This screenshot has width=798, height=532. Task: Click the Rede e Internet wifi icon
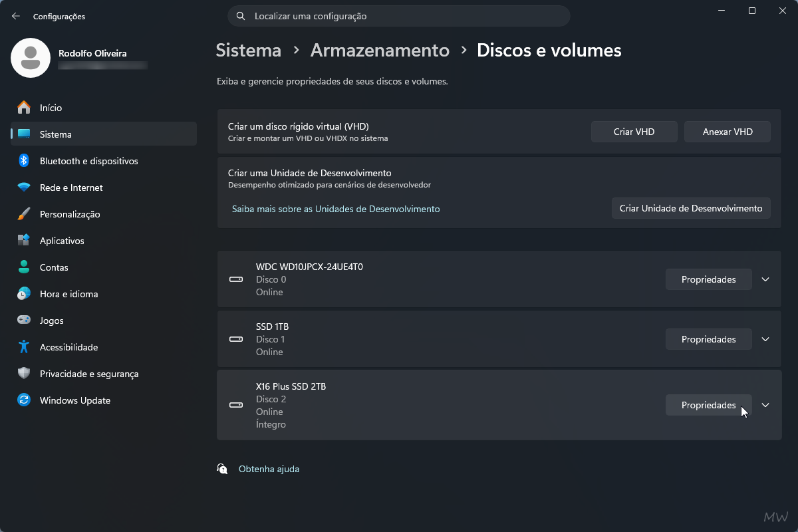pyautogui.click(x=24, y=188)
